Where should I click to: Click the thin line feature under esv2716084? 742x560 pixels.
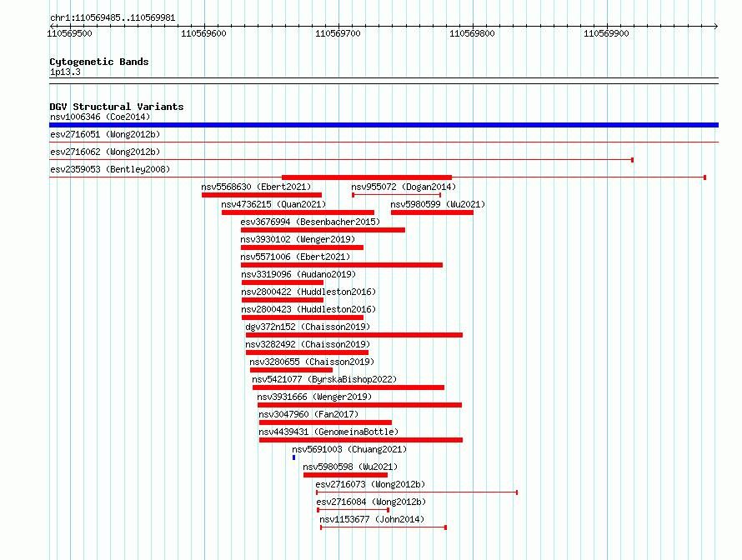353,510
